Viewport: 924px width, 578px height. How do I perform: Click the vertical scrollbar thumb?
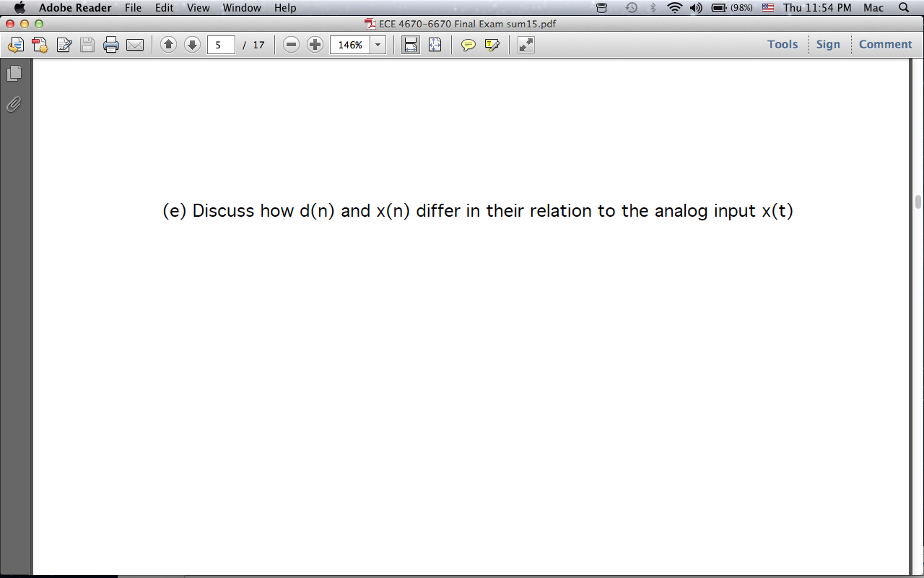pyautogui.click(x=918, y=202)
